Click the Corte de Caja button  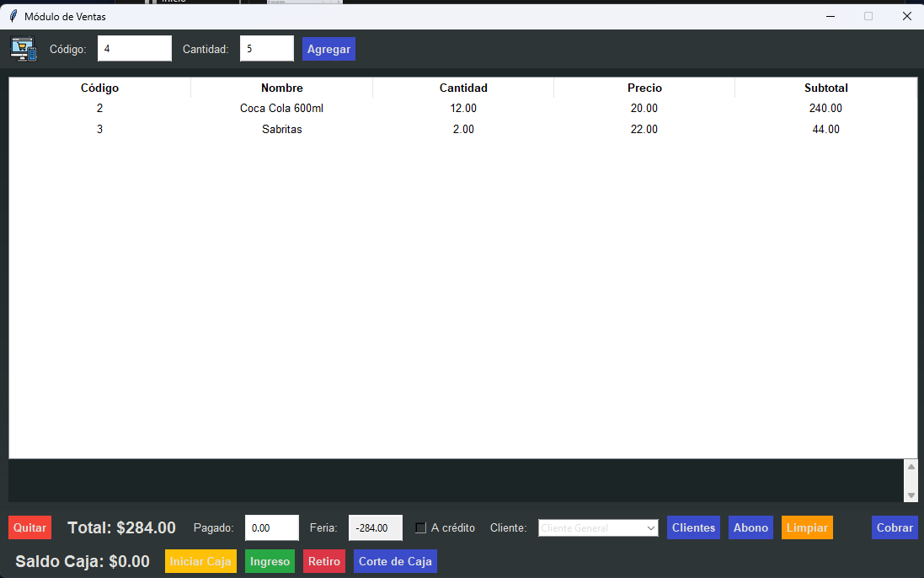pyautogui.click(x=395, y=561)
